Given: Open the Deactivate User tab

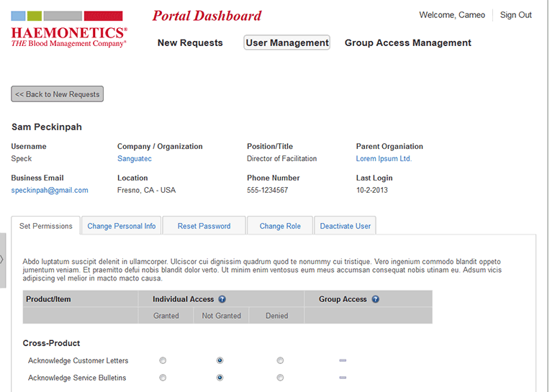Looking at the screenshot, I should pyautogui.click(x=345, y=226).
